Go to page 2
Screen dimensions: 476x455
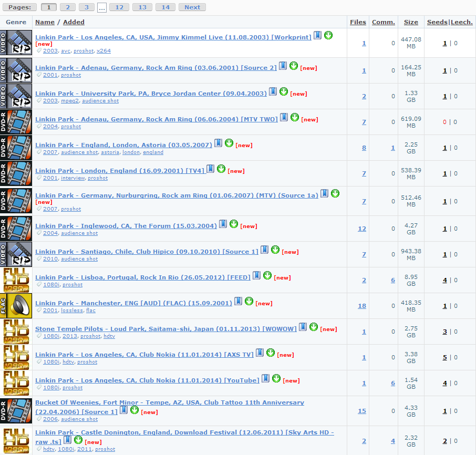(x=68, y=7)
